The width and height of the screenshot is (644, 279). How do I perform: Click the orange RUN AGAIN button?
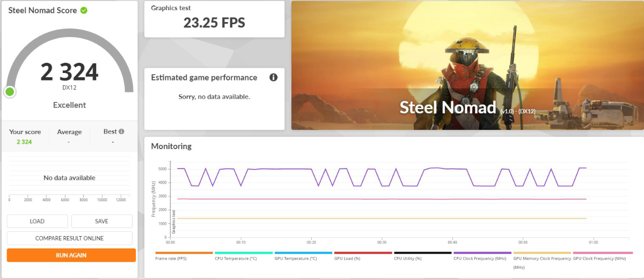(x=71, y=255)
